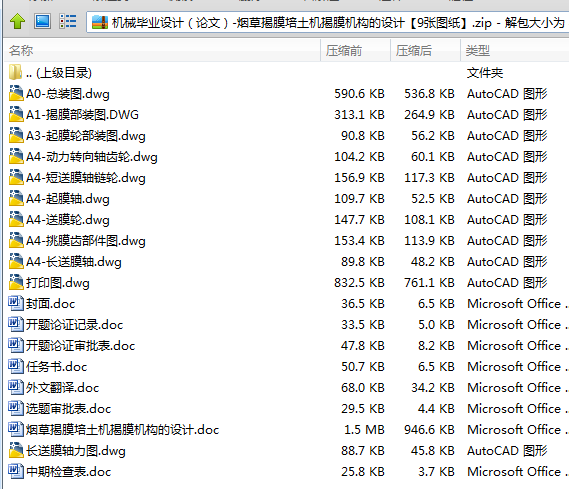Select file name 开题论证记录.doc
The height and width of the screenshot is (489, 569).
pos(74,325)
